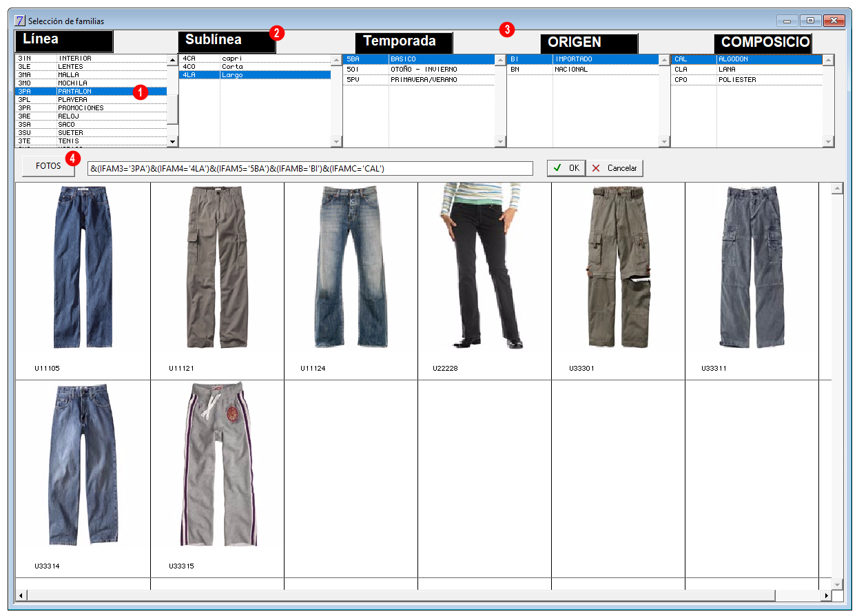
Task: Open the U33301 olive cargo pants photo
Action: pos(618,268)
